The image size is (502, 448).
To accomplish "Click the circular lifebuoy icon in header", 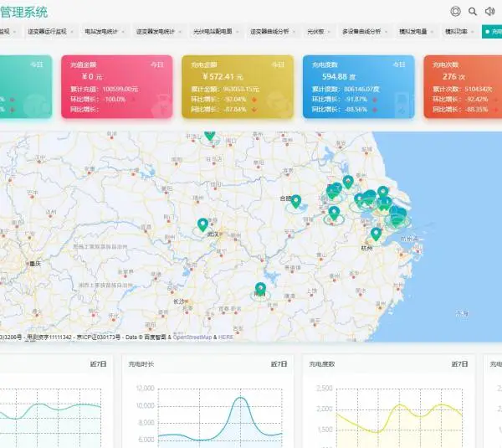I will [456, 12].
